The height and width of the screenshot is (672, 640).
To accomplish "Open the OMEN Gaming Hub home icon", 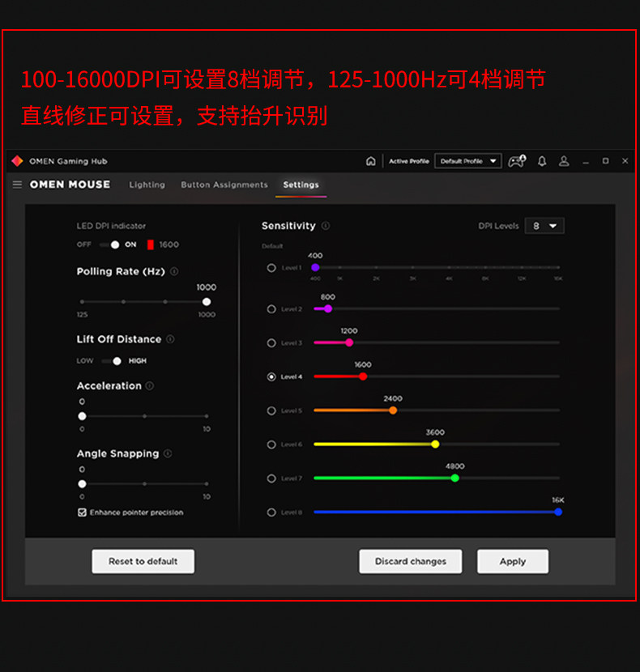I will pos(370,161).
